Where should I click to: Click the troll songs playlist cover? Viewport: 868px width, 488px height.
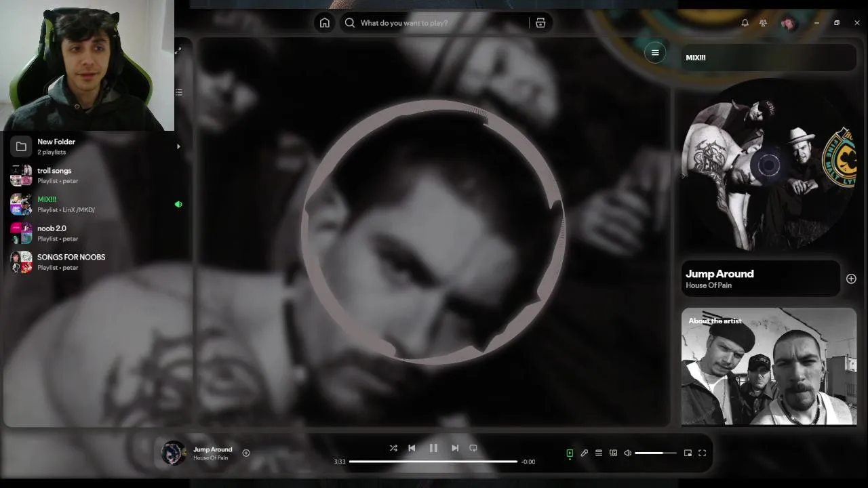pyautogui.click(x=21, y=176)
